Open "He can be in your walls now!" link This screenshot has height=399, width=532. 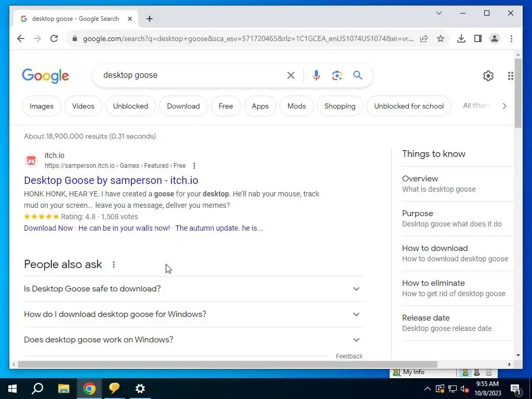(124, 228)
